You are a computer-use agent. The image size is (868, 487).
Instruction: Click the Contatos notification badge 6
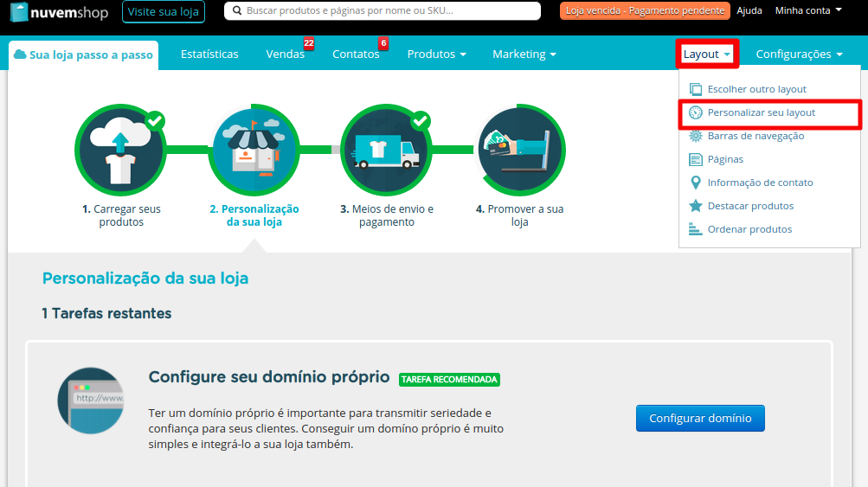click(x=383, y=43)
